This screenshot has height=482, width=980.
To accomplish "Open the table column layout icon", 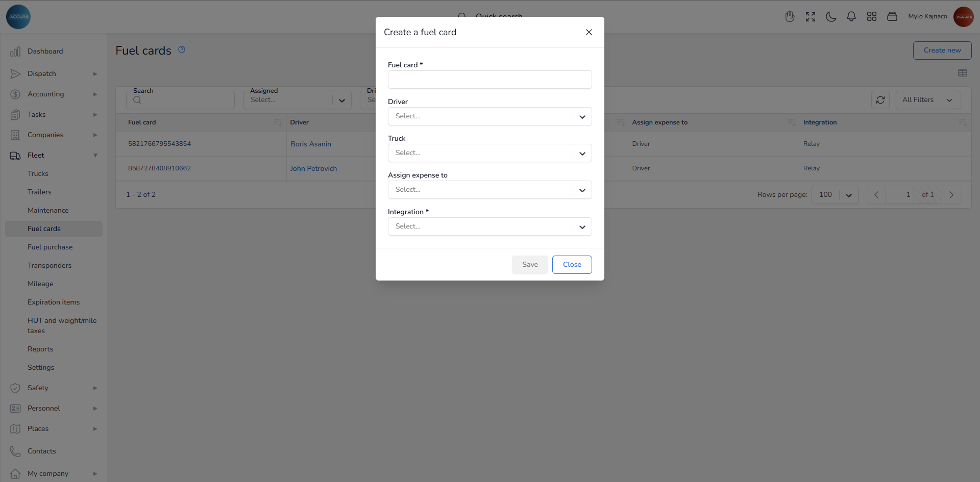I will (963, 73).
